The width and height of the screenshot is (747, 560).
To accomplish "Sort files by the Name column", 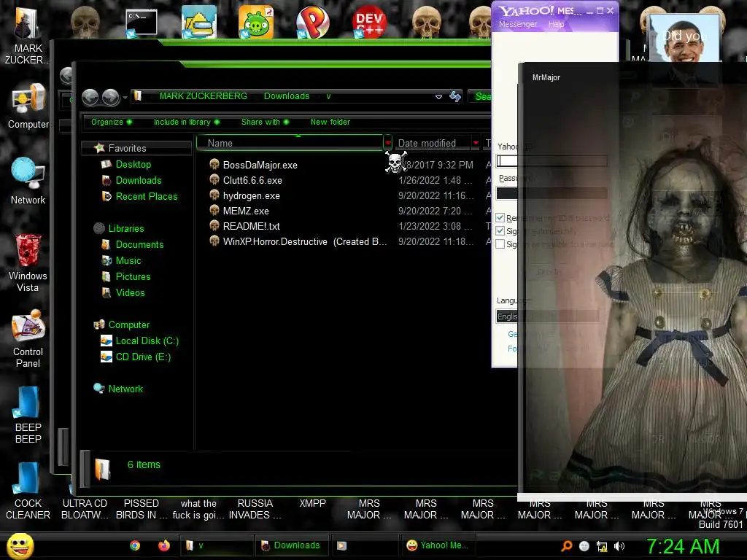I will click(x=290, y=143).
